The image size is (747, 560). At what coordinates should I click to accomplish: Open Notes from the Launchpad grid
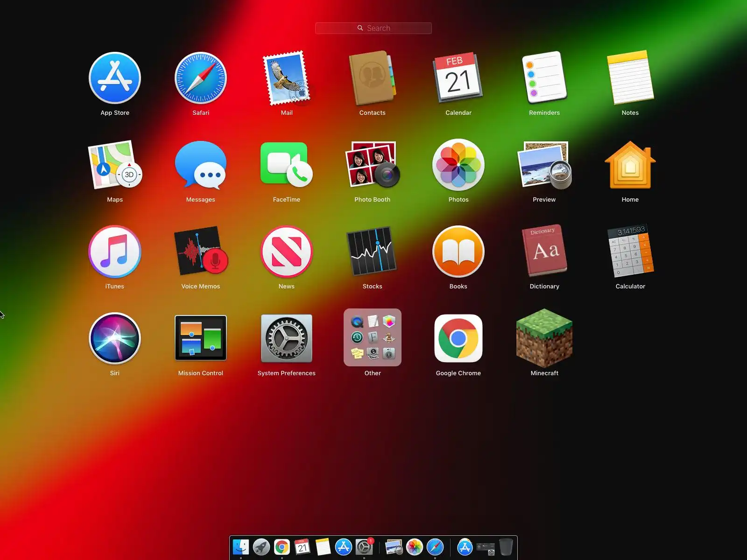(630, 77)
